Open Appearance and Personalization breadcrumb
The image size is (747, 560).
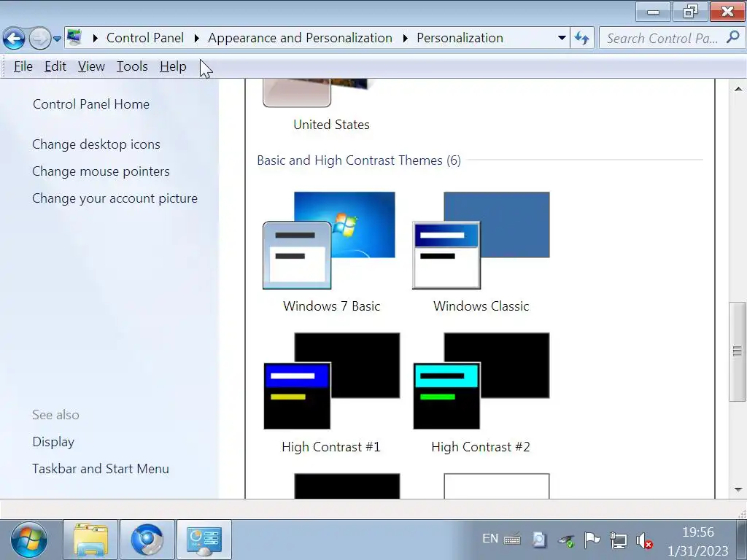[300, 38]
